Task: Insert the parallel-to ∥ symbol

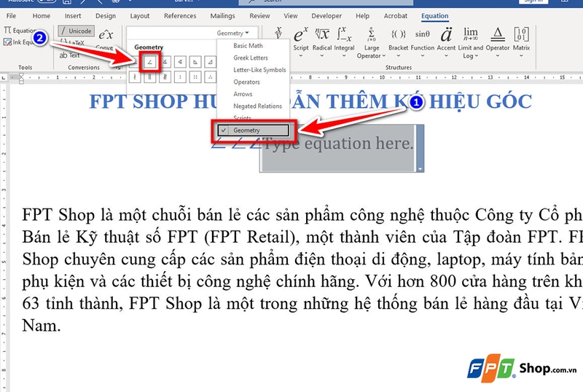Action: tap(150, 77)
